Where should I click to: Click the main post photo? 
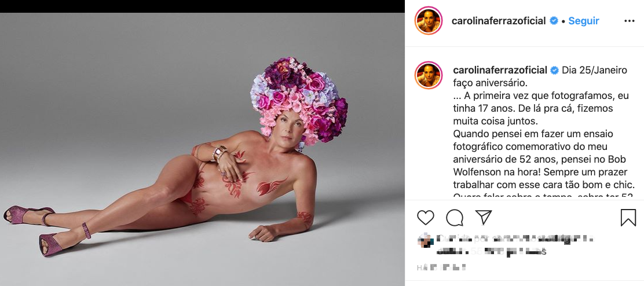(x=202, y=149)
